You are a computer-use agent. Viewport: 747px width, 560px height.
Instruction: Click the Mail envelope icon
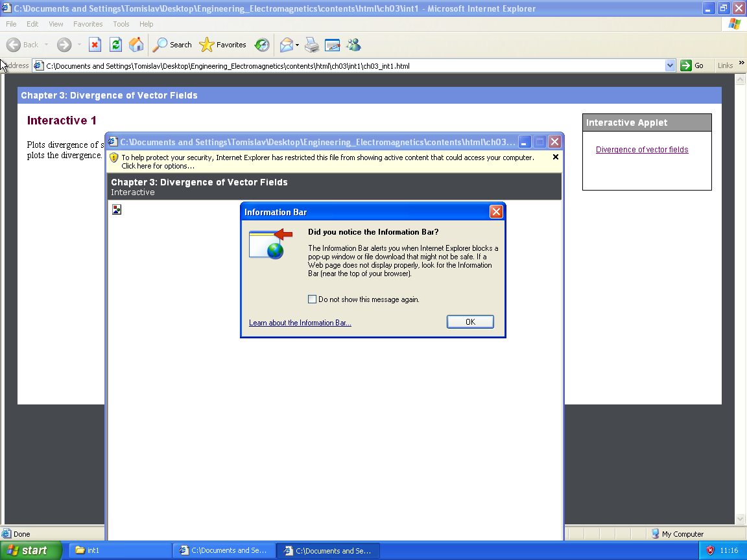point(287,45)
